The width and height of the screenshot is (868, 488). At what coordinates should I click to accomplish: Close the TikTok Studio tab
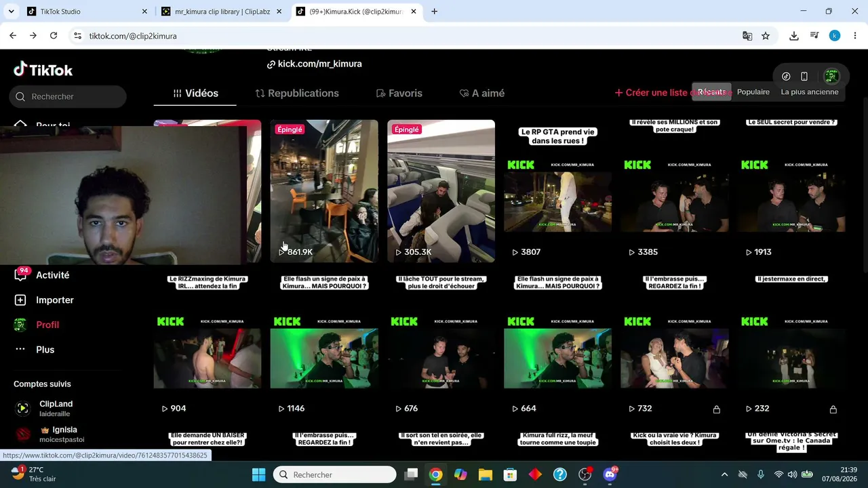tap(144, 12)
